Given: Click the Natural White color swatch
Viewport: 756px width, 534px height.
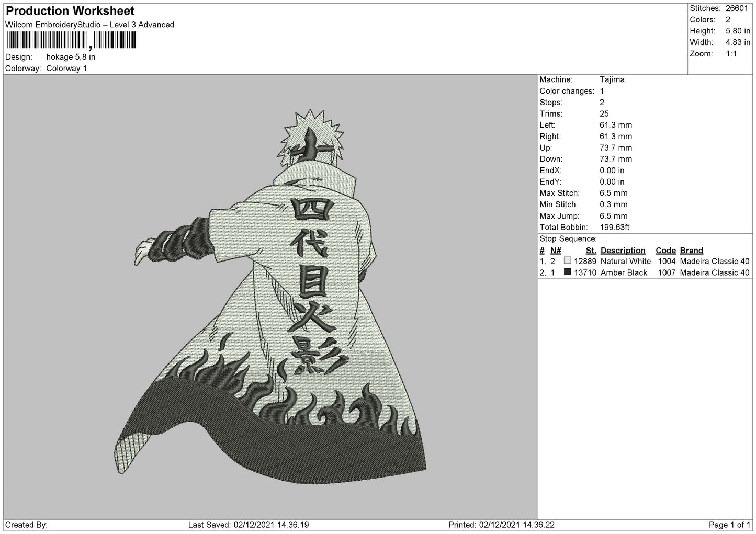Looking at the screenshot, I should tap(567, 260).
